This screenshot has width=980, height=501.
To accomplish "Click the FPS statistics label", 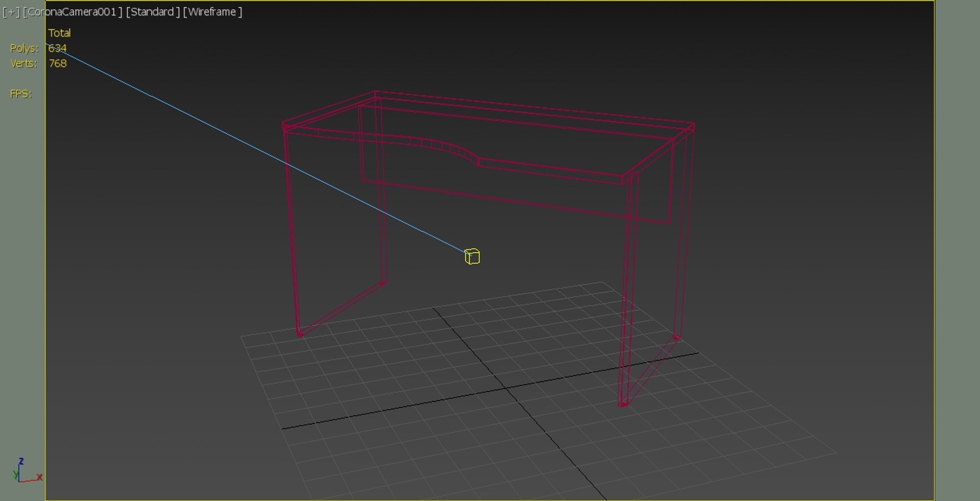I will point(21,93).
